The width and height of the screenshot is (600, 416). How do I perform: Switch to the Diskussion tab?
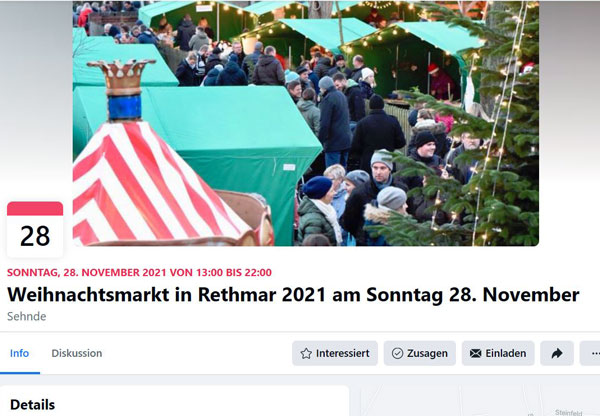click(x=77, y=353)
